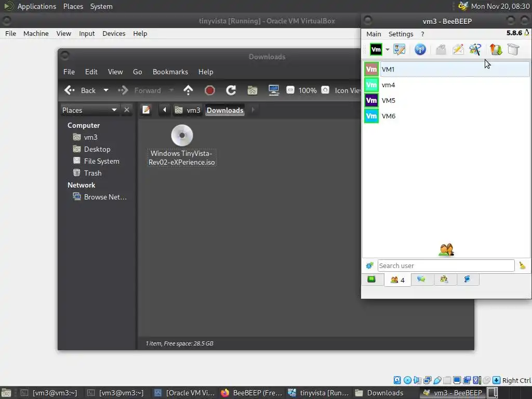This screenshot has height=399, width=532.
Task: Open the Machine menu in VirtualBox
Action: point(36,34)
